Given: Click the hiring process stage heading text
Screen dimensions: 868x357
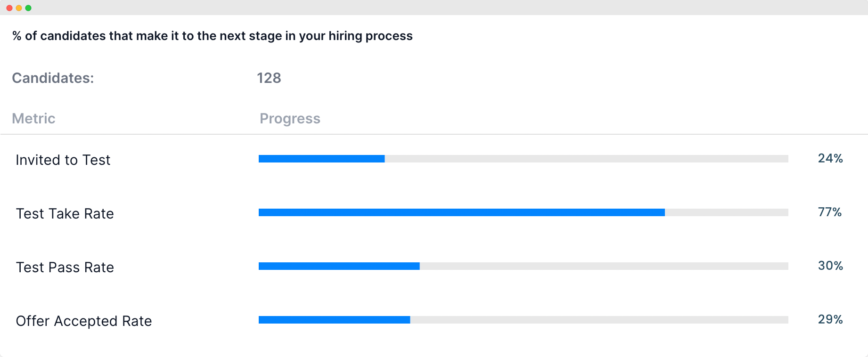Looking at the screenshot, I should [x=213, y=36].
